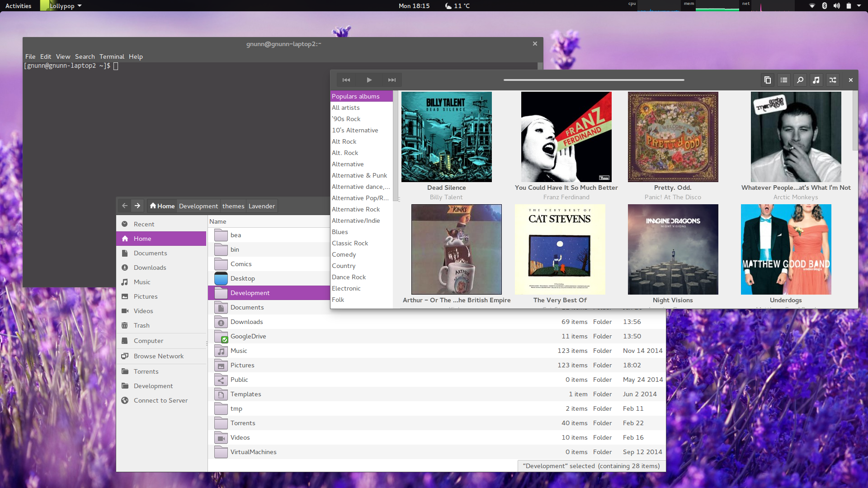
Task: Go back in file manager
Action: point(125,206)
